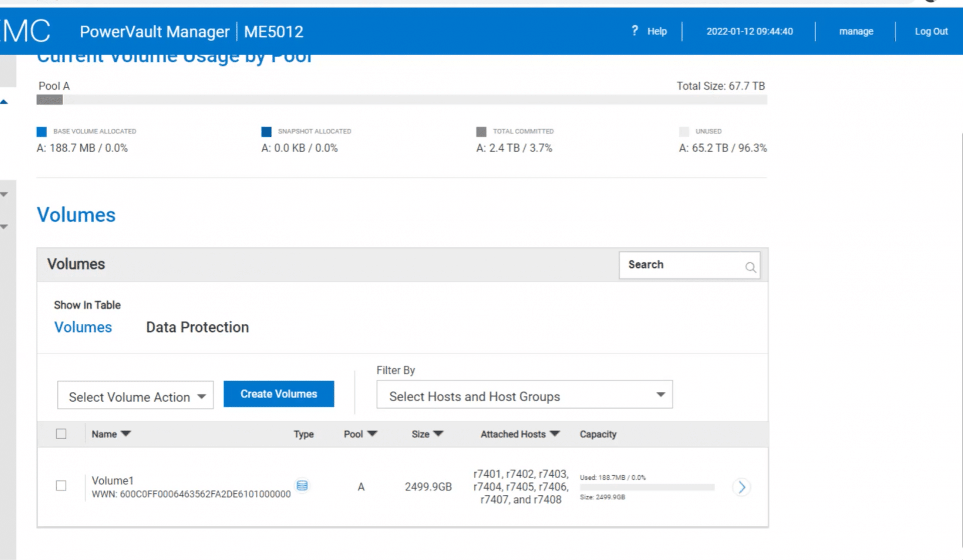Click the A: 188.7 MB / 0.0% value

[82, 148]
